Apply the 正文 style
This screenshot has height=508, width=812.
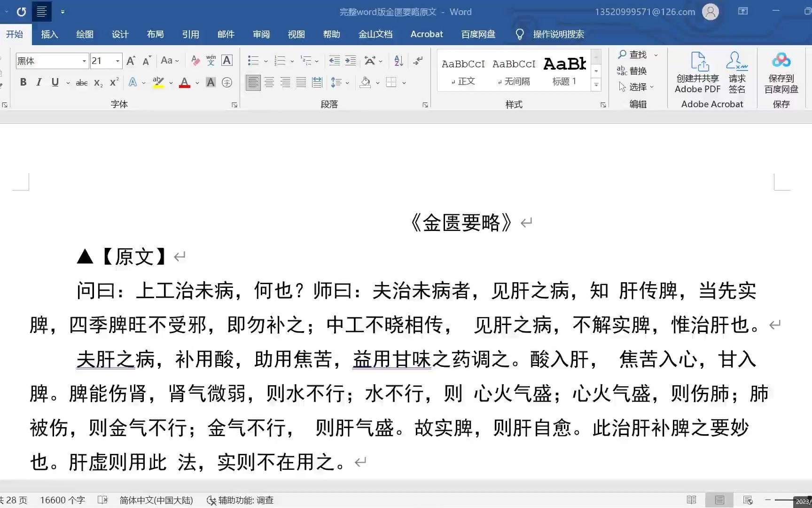463,71
